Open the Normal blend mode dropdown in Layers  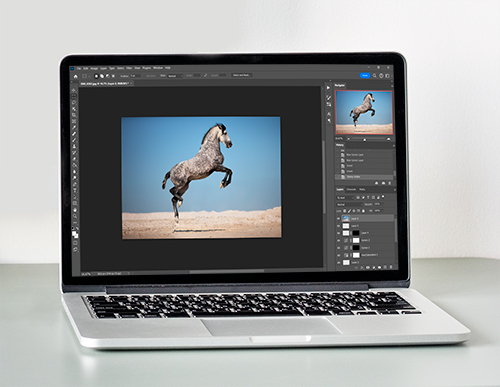349,204
